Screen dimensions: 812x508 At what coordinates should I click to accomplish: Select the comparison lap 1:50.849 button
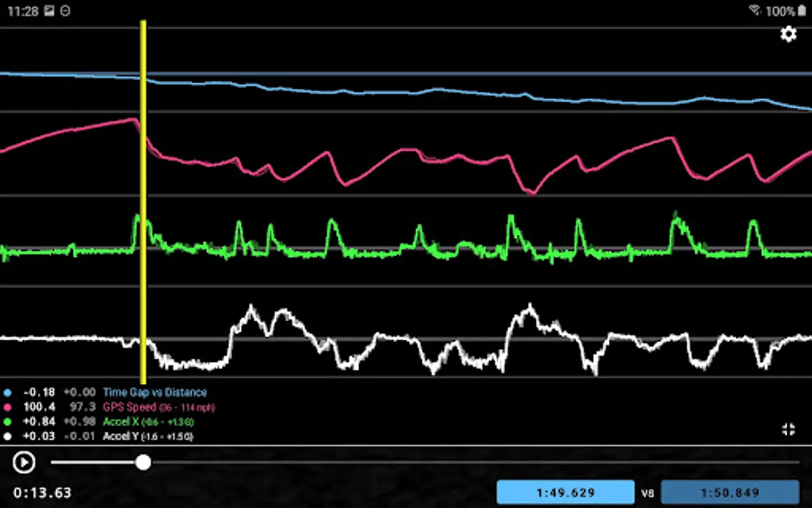click(x=730, y=492)
